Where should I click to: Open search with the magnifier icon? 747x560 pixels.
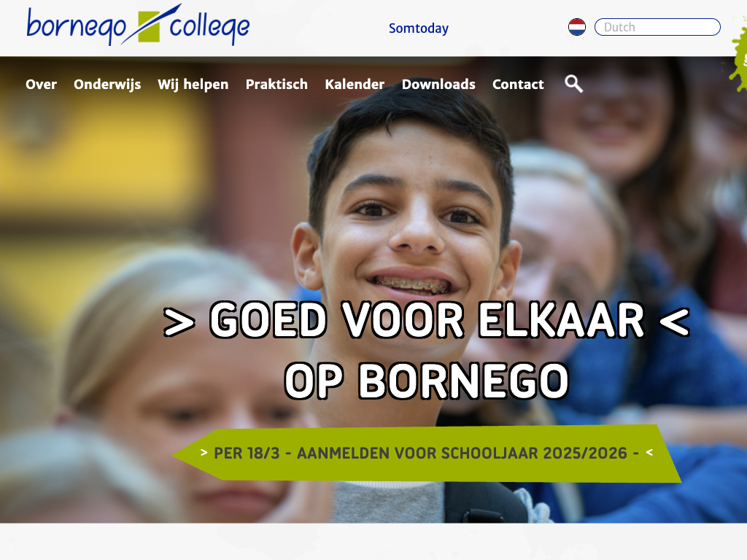(573, 84)
